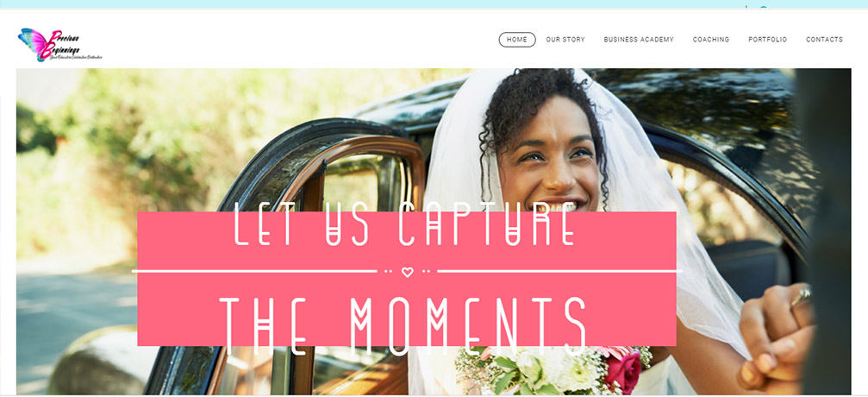Click the ring on the bride's hand
Image resolution: width=868 pixels, height=397 pixels.
pos(801,298)
